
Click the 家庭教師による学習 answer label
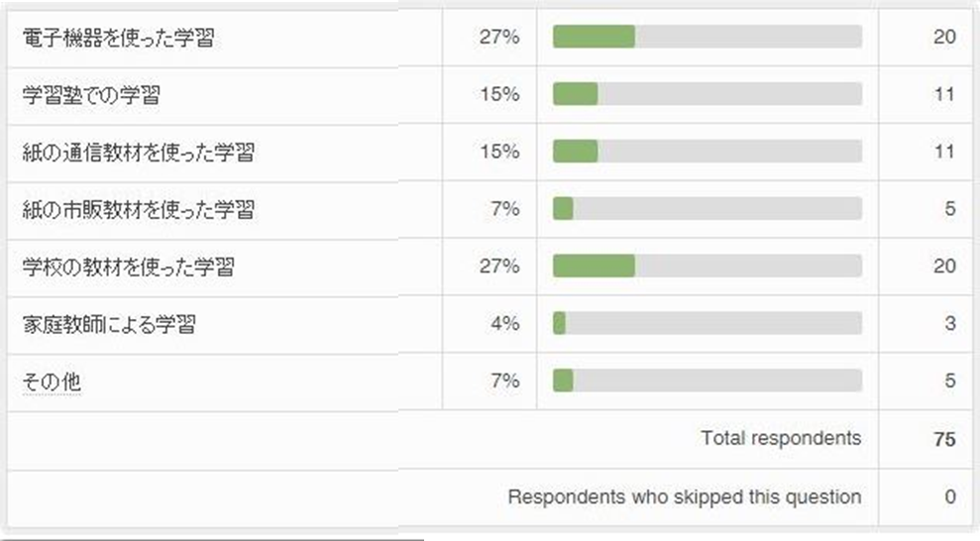coord(108,324)
